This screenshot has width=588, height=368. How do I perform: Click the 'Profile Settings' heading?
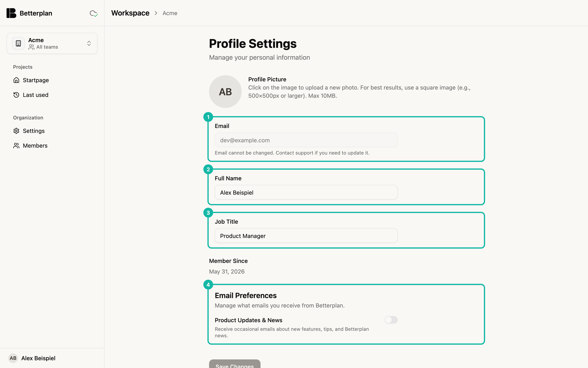(x=253, y=44)
